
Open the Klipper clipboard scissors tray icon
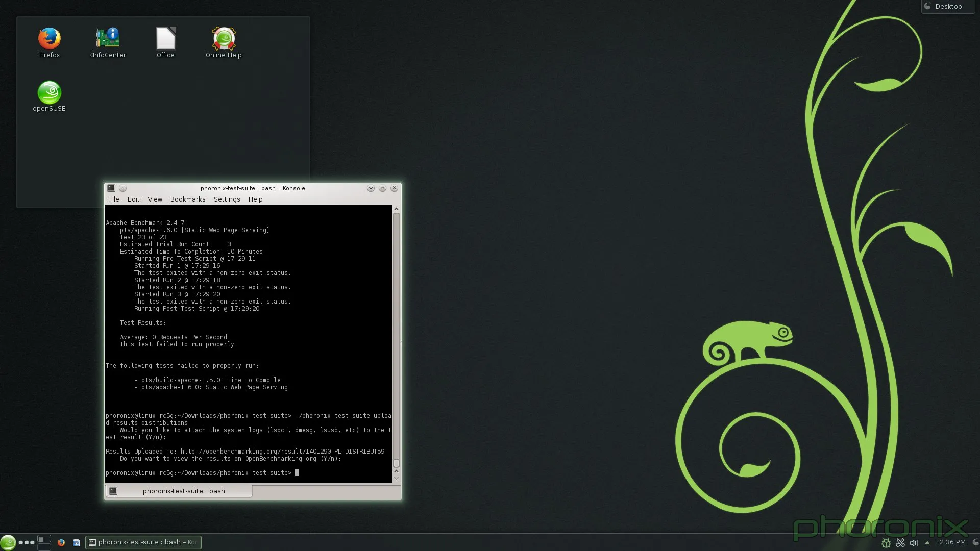coord(900,543)
